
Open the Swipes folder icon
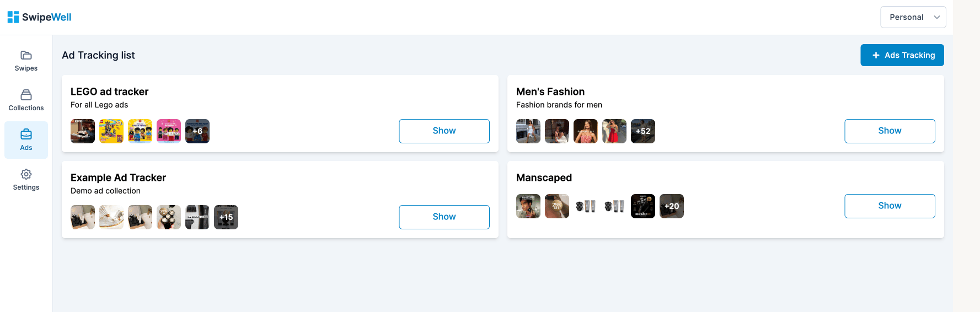[26, 55]
